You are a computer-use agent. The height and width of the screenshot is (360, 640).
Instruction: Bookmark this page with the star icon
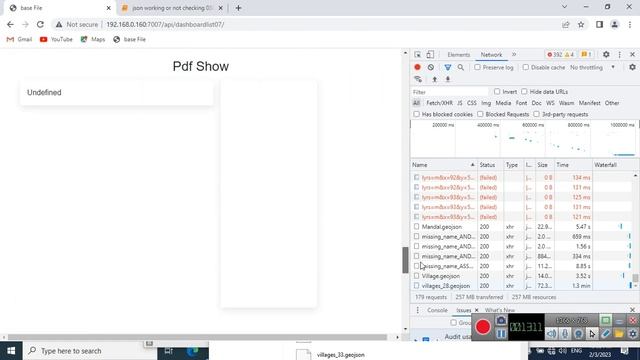coord(581,24)
